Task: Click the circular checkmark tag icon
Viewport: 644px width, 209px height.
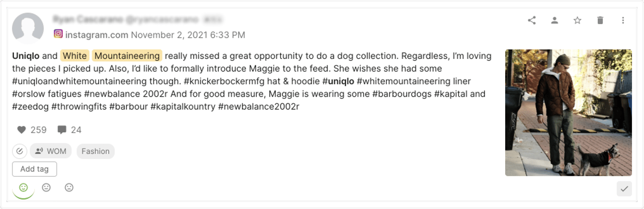Action: (x=19, y=151)
